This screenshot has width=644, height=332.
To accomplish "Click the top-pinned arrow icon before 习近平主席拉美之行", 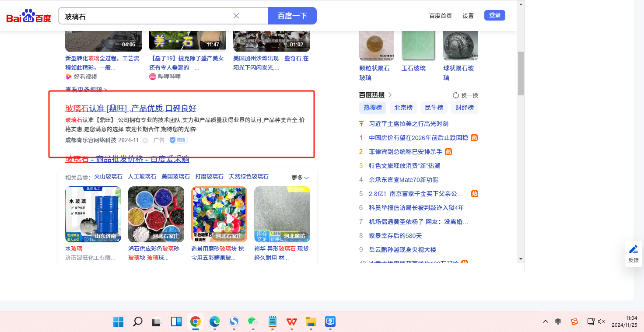I will [x=361, y=124].
